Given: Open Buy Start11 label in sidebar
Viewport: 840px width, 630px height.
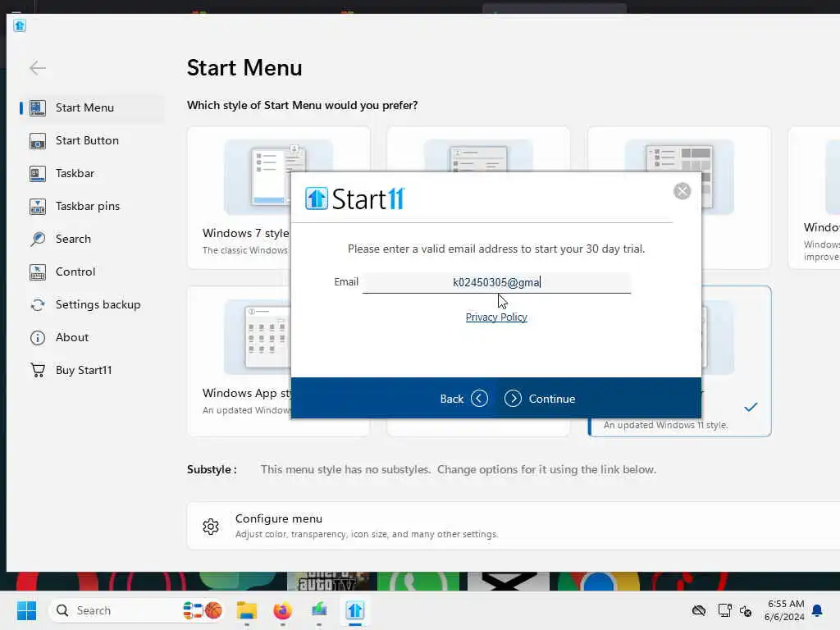Looking at the screenshot, I should pyautogui.click(x=84, y=370).
